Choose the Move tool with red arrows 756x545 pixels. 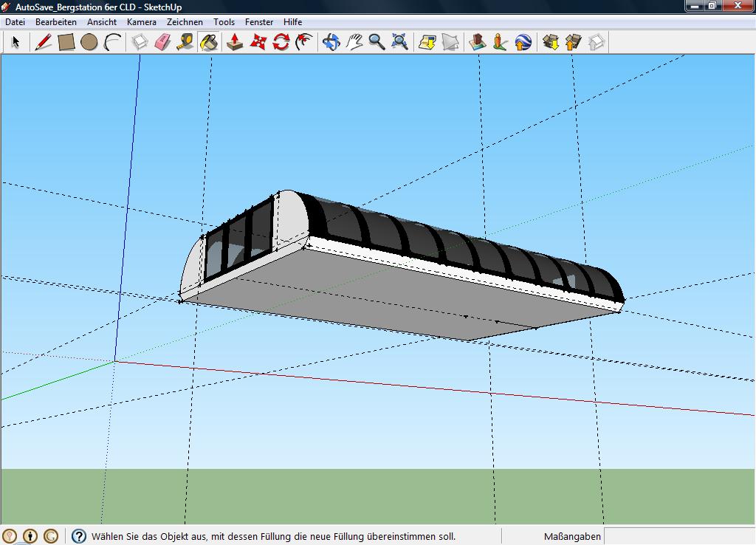(x=258, y=42)
